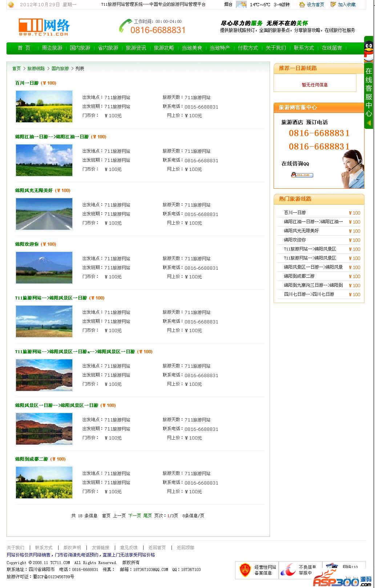Open the 省内旅游 navigation item

pyautogui.click(x=108, y=48)
